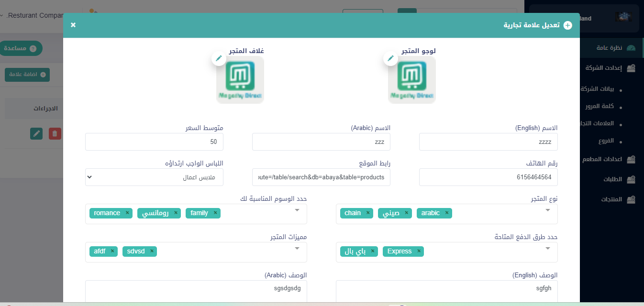
Task: Remove the 'Express' payment method tag
Action: [x=419, y=251]
